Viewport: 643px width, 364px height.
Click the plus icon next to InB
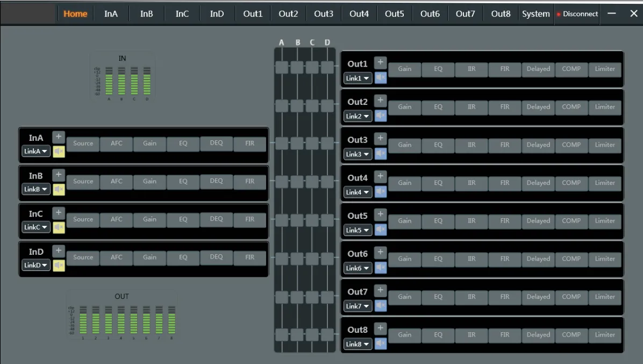pos(59,175)
